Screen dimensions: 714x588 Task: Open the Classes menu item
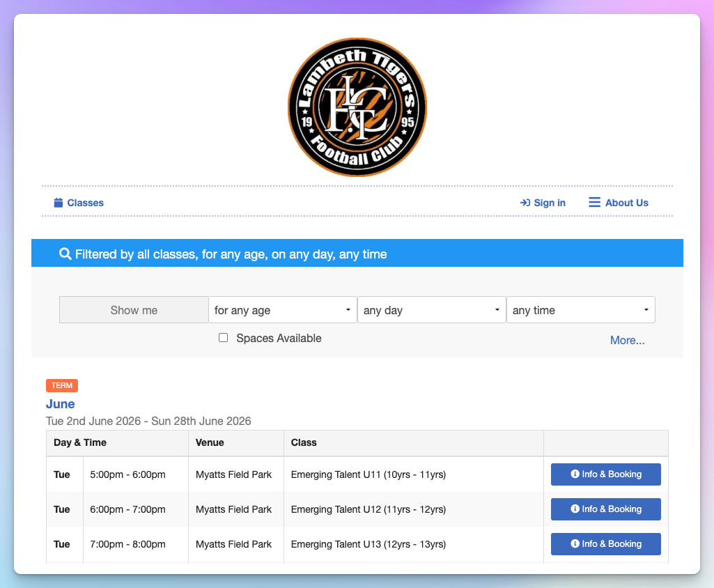[79, 203]
